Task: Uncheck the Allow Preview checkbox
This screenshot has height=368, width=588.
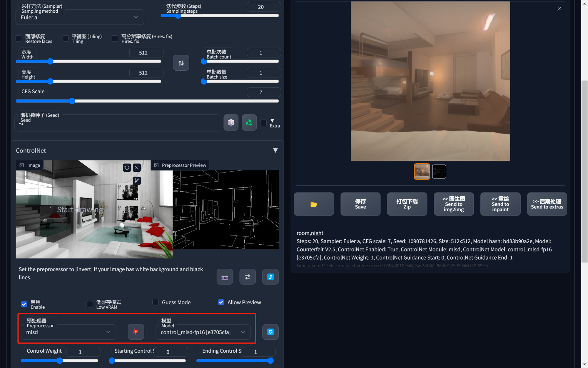Action: [x=221, y=302]
